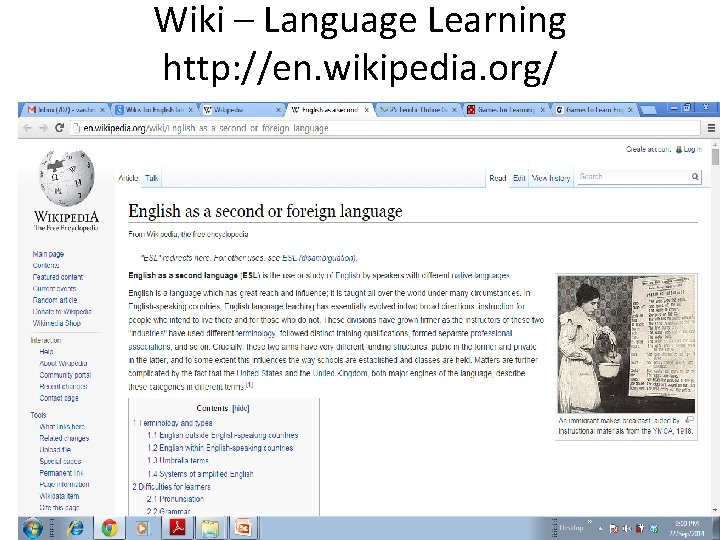The height and width of the screenshot is (540, 720).
Task: Jump to 2 Difficulties for learners
Action: point(171,487)
